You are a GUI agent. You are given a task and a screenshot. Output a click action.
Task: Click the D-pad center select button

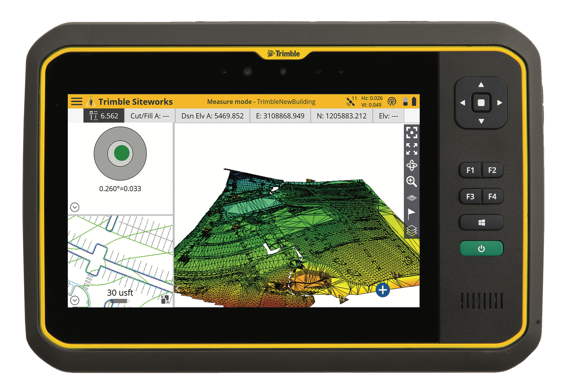pos(481,103)
